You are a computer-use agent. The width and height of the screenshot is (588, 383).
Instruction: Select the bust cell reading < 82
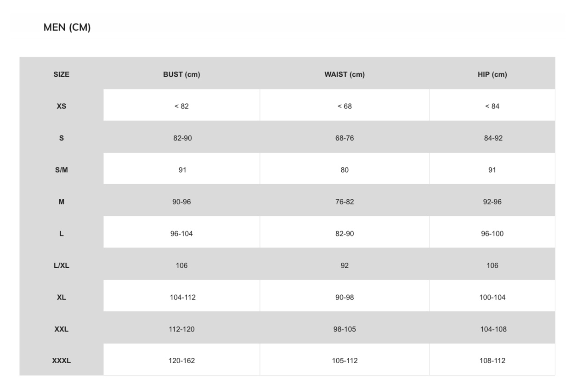181,106
